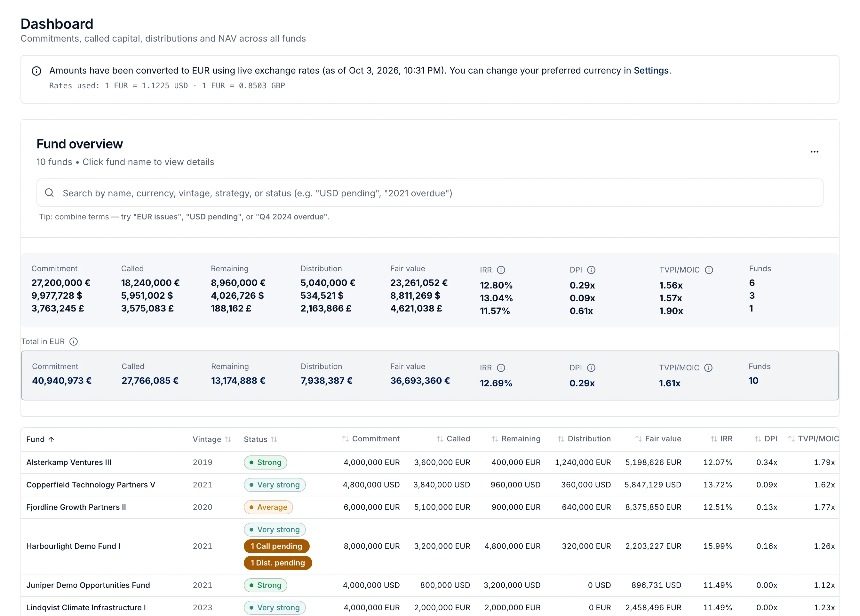Click DPI info icon in Total in EUR box
The image size is (860, 616).
(x=591, y=368)
